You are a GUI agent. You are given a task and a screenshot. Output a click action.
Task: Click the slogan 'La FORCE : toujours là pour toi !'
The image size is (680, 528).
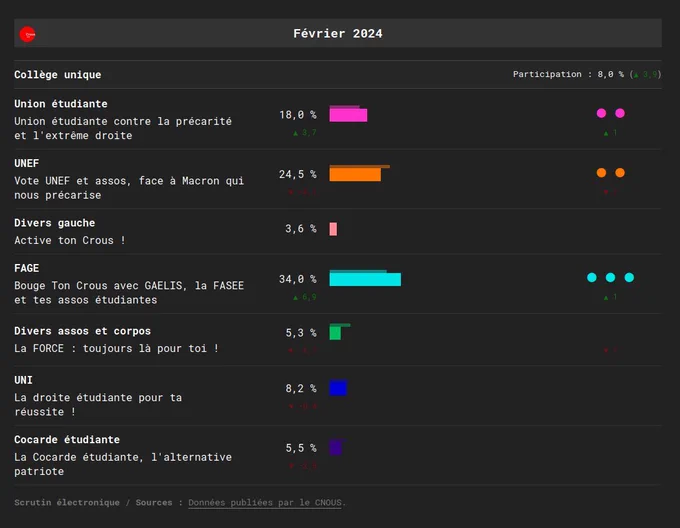tap(116, 348)
